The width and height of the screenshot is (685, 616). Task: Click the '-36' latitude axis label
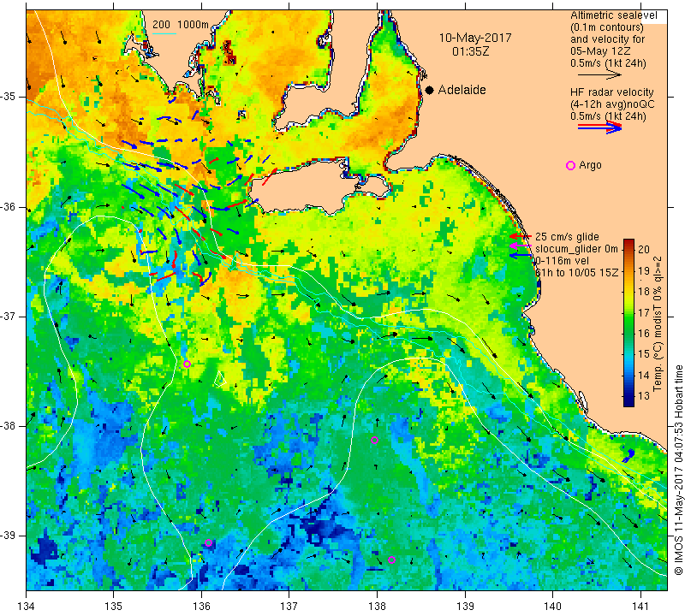8,206
